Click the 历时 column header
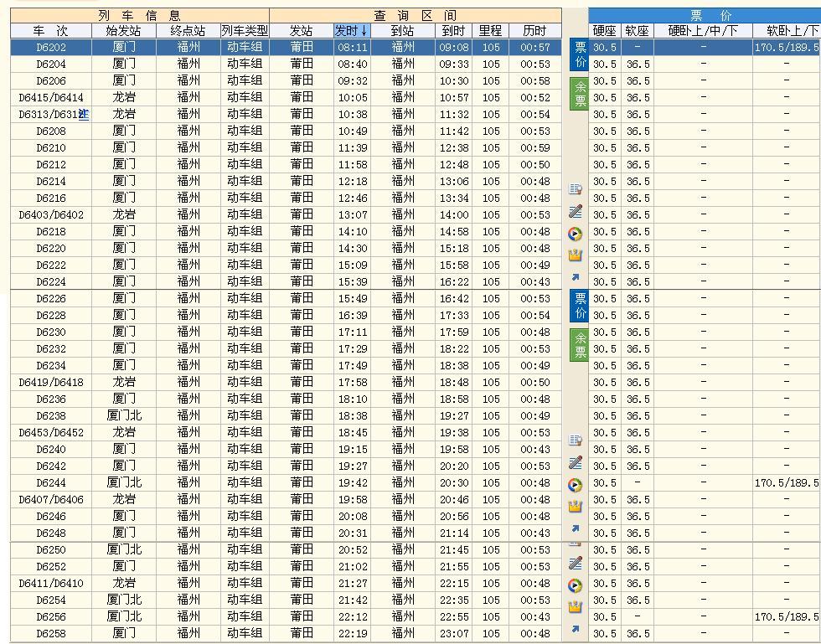The width and height of the screenshot is (821, 644). 535,31
